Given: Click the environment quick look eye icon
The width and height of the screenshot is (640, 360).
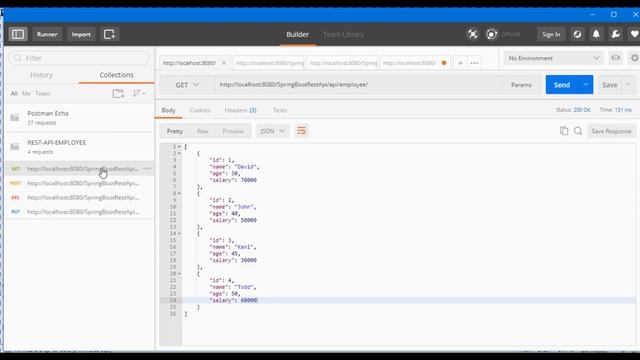Looking at the screenshot, I should click(x=616, y=58).
